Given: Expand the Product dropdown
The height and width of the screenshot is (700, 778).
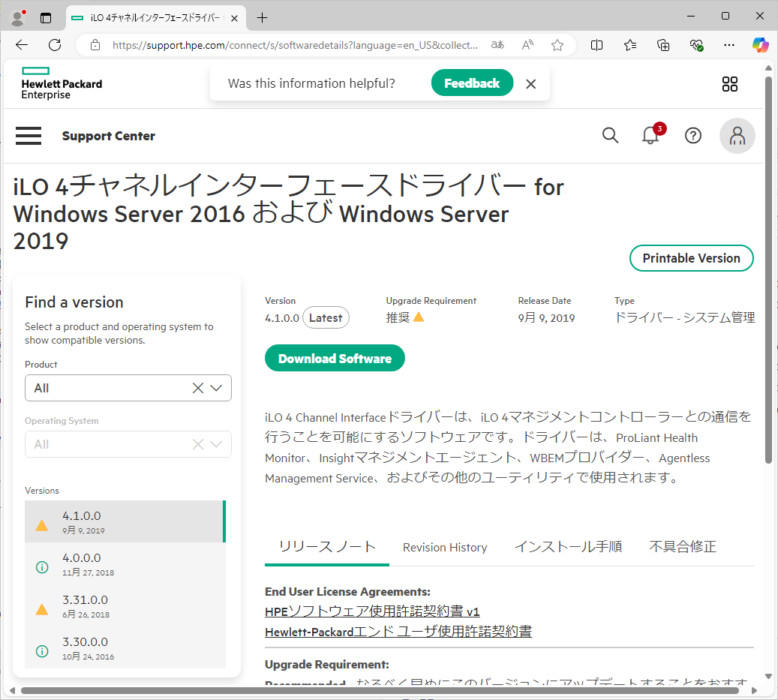Looking at the screenshot, I should coord(216,388).
